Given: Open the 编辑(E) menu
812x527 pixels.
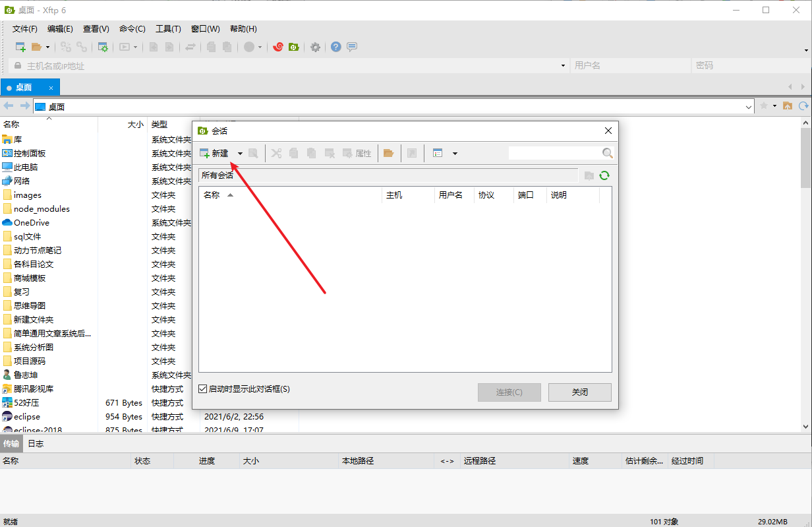Looking at the screenshot, I should pyautogui.click(x=60, y=29).
